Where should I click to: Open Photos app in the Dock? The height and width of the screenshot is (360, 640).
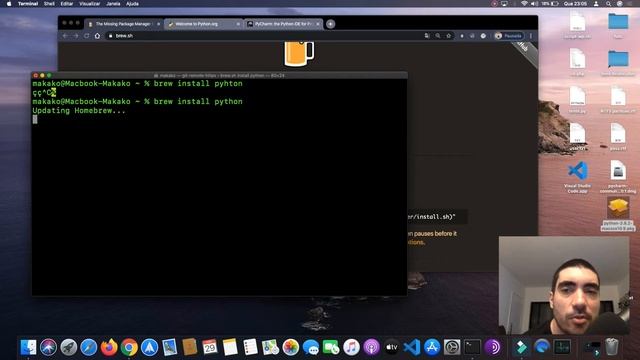[291, 347]
